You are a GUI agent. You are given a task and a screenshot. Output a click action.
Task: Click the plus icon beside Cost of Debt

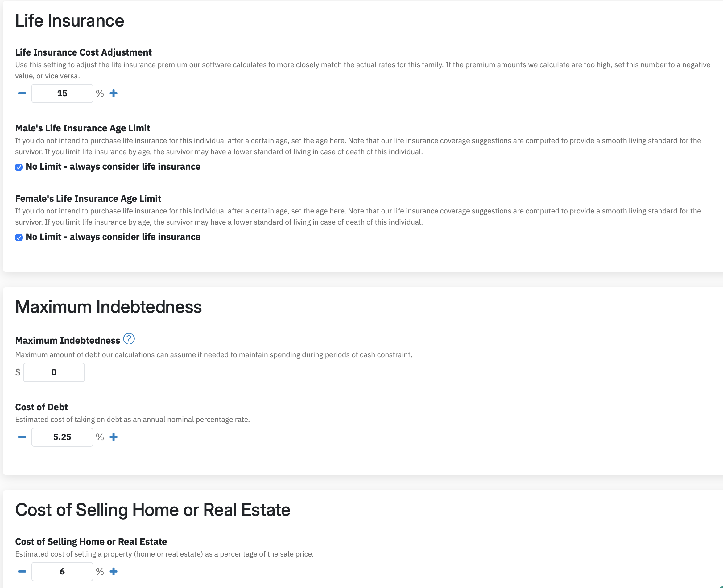[114, 437]
